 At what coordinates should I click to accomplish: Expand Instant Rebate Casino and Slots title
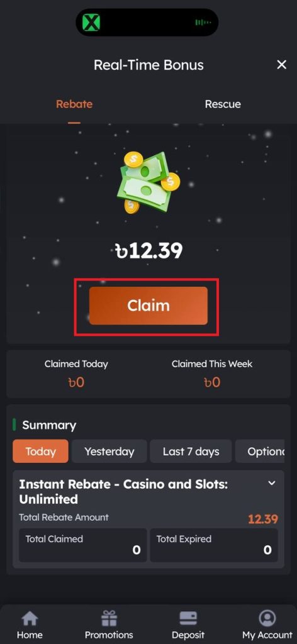[124, 492]
